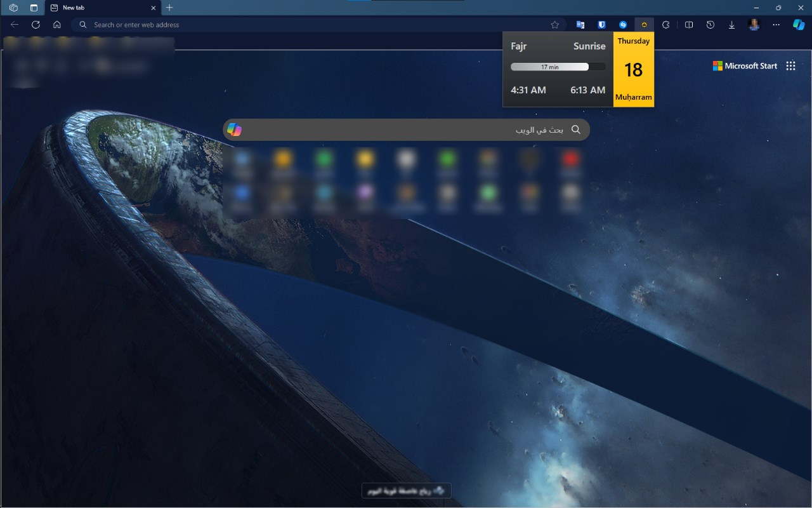Open the Extensions puzzle menu
Screen dimensions: 812x508
coord(665,25)
